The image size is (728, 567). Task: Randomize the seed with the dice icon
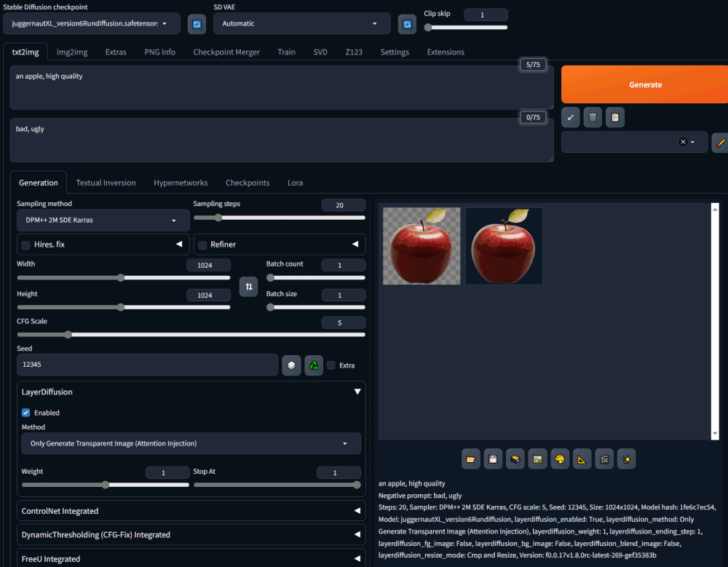pos(291,365)
